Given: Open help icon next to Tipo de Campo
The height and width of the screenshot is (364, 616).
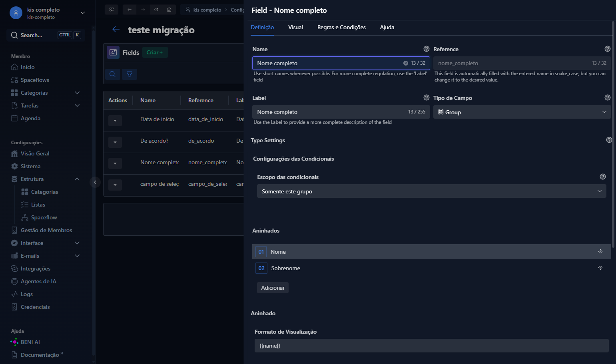Looking at the screenshot, I should (608, 97).
